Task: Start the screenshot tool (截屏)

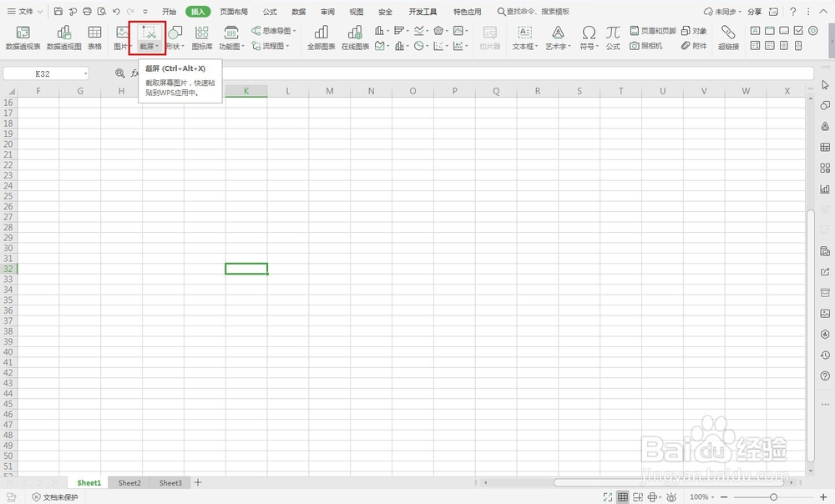Action: [x=149, y=38]
